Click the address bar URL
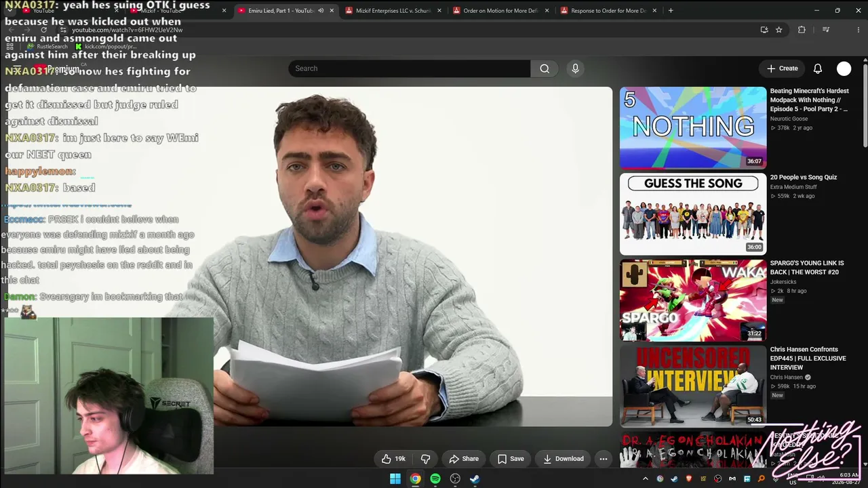 coord(127,30)
